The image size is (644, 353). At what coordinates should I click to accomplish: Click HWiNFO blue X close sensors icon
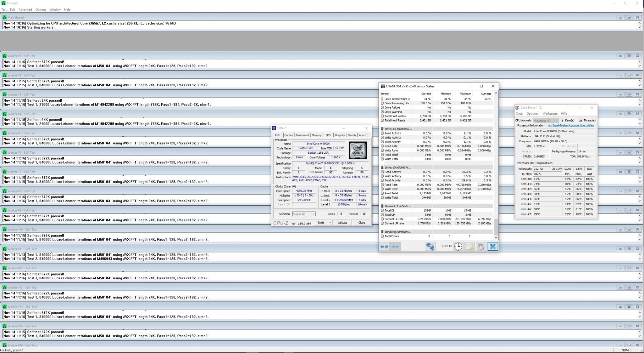[x=493, y=247]
